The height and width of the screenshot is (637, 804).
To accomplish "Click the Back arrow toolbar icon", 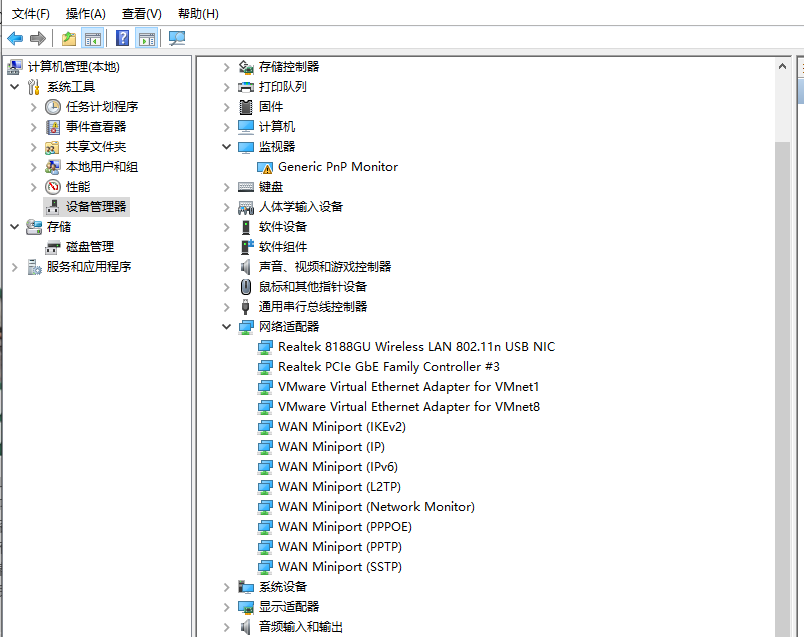I will coord(15,38).
